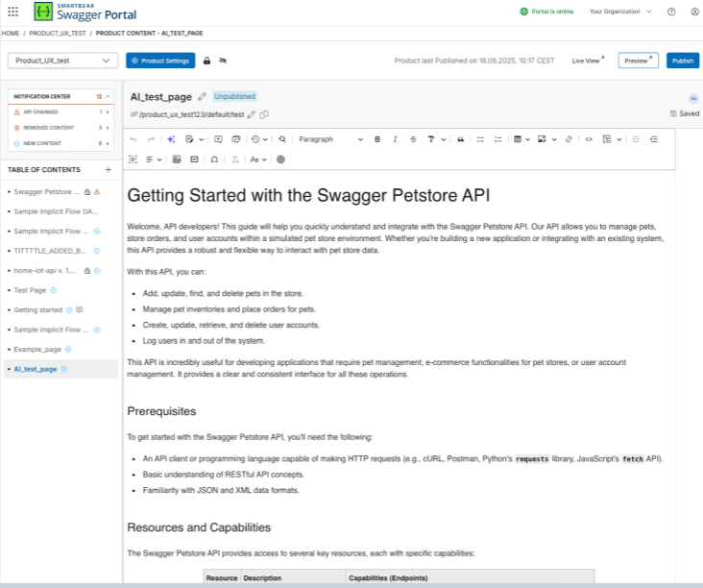Open the Live View link
The height and width of the screenshot is (588, 703).
click(588, 61)
